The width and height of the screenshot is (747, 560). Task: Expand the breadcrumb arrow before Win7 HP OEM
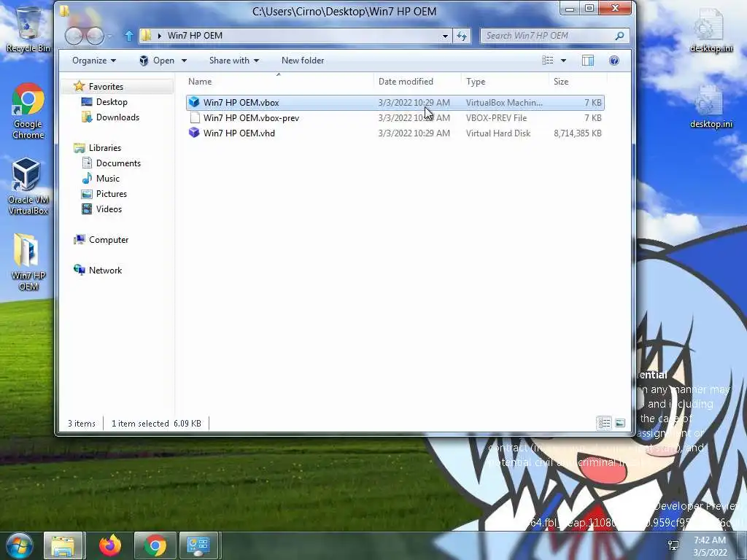(159, 36)
